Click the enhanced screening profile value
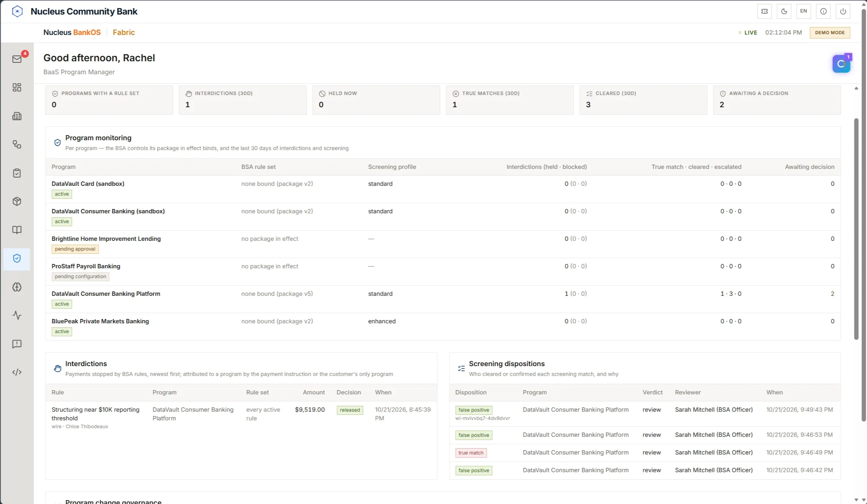Viewport: 867px width, 504px height. 381,321
